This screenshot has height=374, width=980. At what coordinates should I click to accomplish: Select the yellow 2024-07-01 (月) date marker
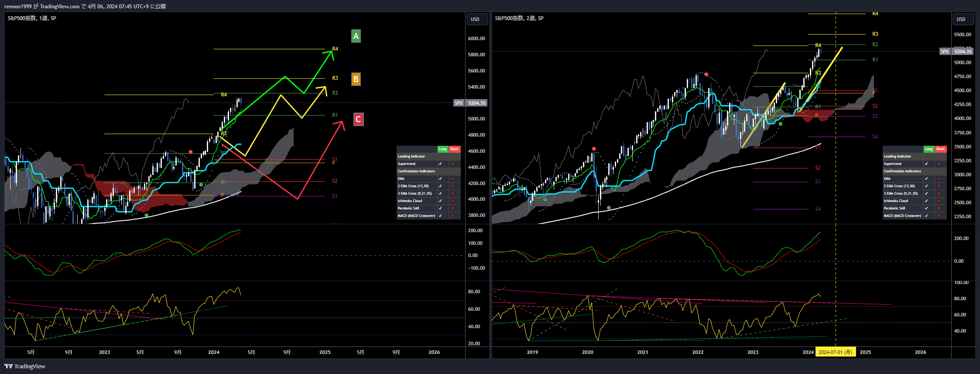point(836,352)
